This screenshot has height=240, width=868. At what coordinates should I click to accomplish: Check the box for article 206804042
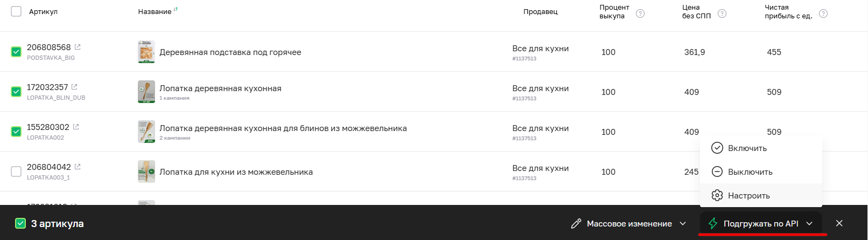(16, 172)
